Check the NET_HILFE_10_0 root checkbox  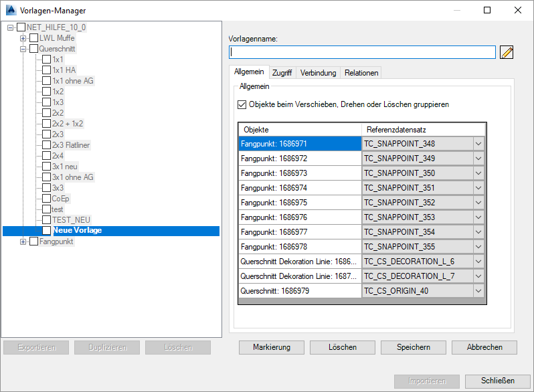[21, 27]
